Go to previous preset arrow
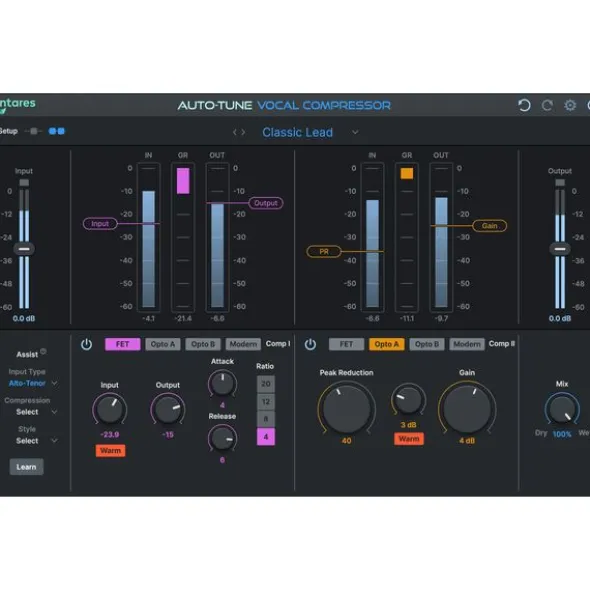Screen dimensions: 590x591 pyautogui.click(x=234, y=132)
